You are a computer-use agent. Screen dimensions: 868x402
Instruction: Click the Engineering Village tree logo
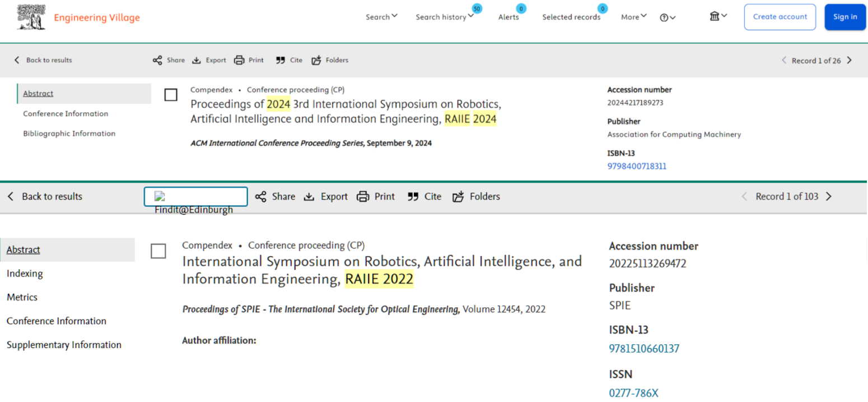(x=31, y=17)
